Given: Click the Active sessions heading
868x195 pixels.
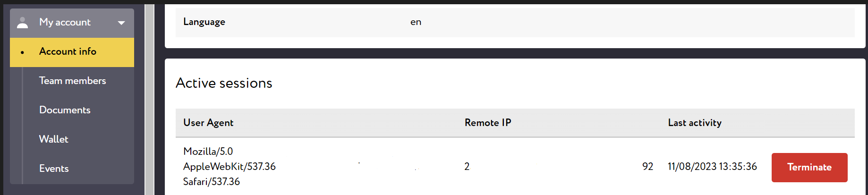Looking at the screenshot, I should 224,83.
